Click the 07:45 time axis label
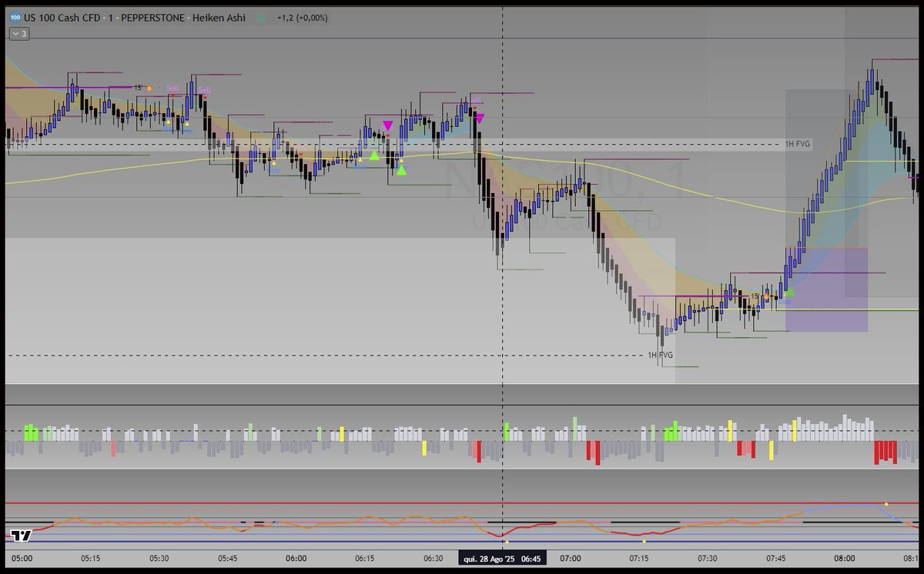 [x=776, y=558]
